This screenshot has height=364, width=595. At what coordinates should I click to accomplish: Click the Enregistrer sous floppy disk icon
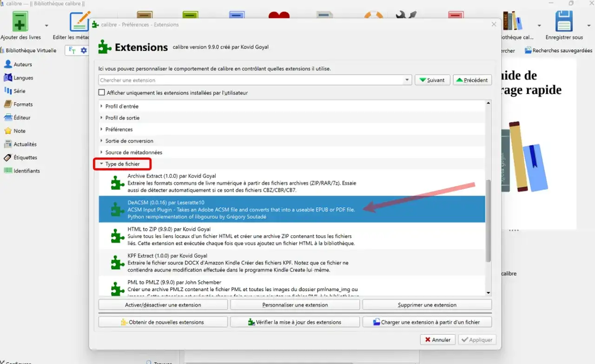click(564, 21)
